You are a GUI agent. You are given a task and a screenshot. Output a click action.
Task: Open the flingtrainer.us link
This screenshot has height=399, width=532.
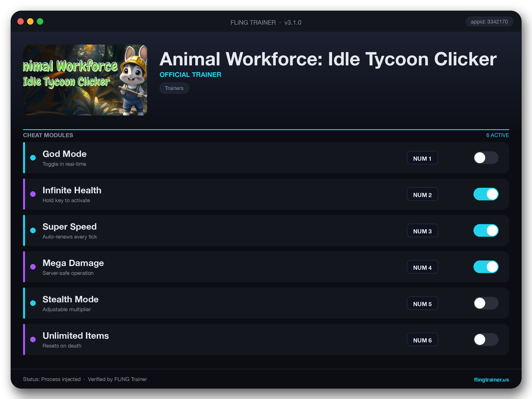click(x=491, y=379)
